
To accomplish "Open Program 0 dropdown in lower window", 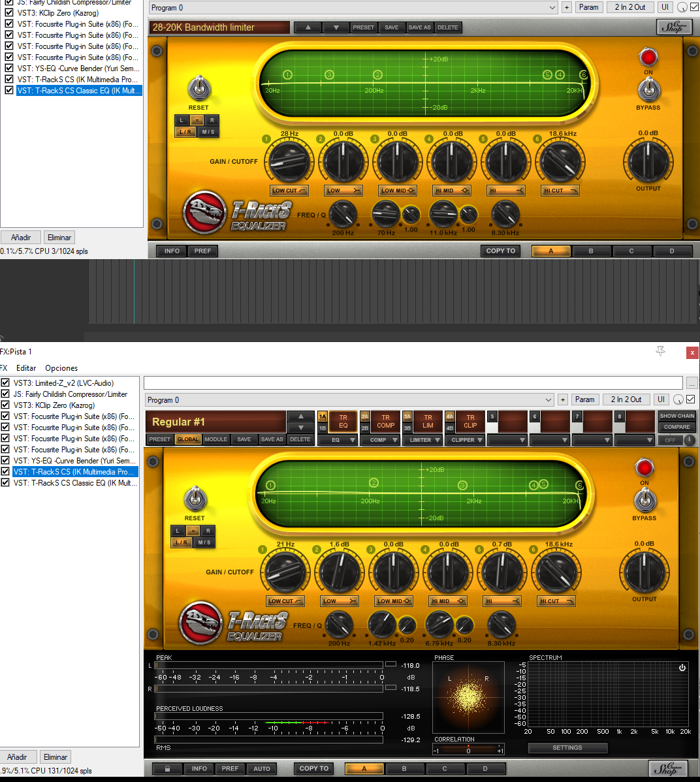I will [349, 400].
